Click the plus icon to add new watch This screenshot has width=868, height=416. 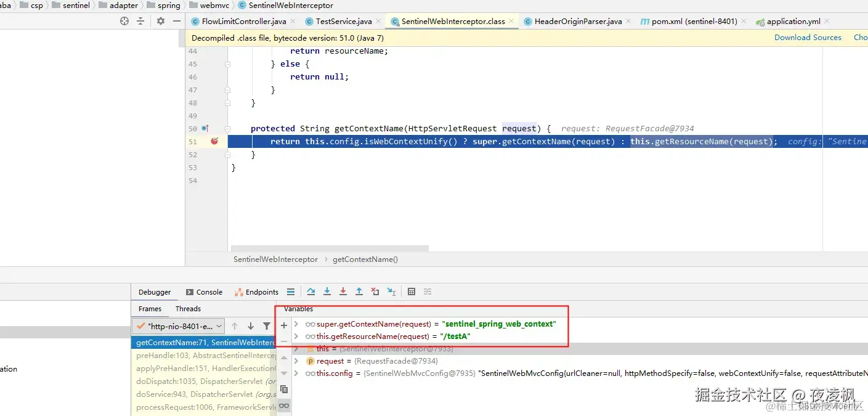coord(284,325)
